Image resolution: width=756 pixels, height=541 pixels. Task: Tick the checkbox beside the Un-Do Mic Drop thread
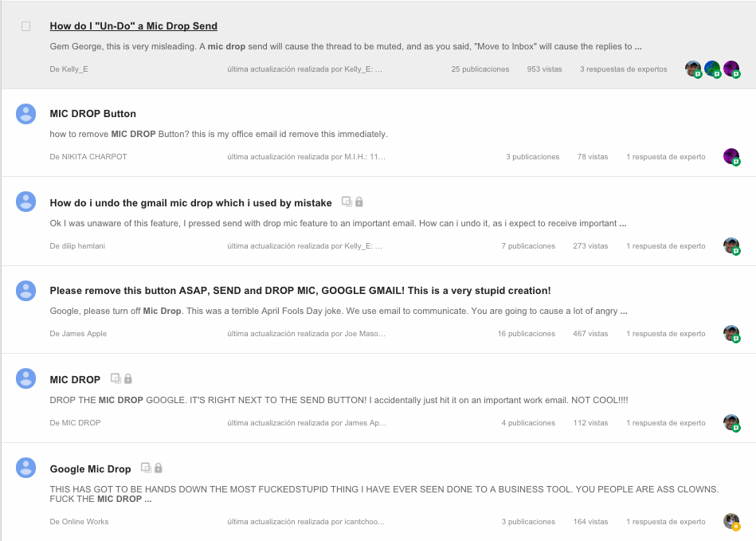(x=26, y=26)
